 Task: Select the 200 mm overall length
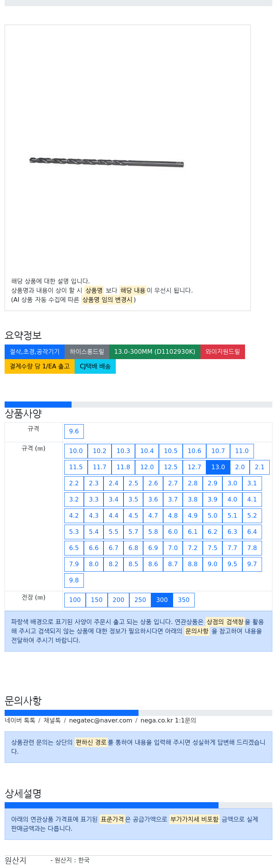118,600
